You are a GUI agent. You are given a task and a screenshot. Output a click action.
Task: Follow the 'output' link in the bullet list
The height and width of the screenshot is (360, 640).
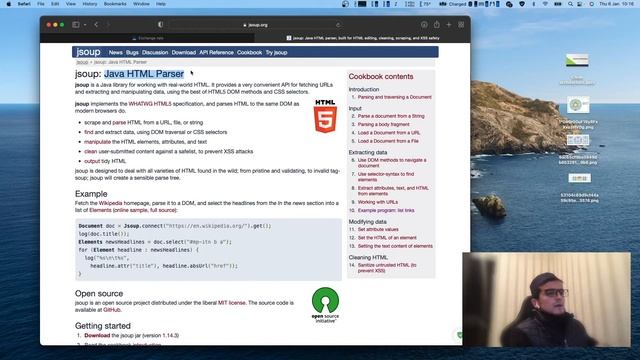coord(92,161)
